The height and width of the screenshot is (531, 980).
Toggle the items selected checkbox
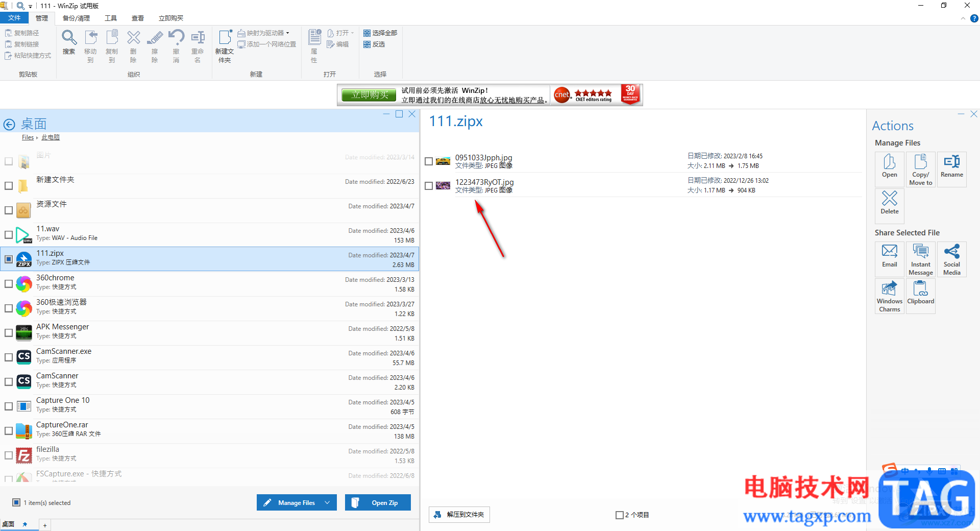(16, 502)
